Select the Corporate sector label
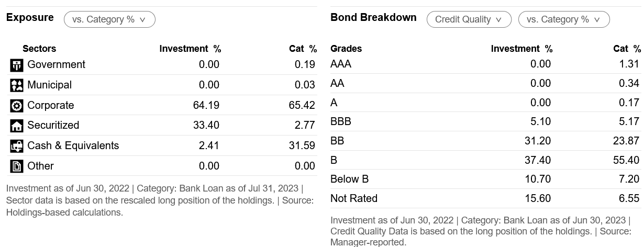The height and width of the screenshot is (247, 644). coord(51,106)
